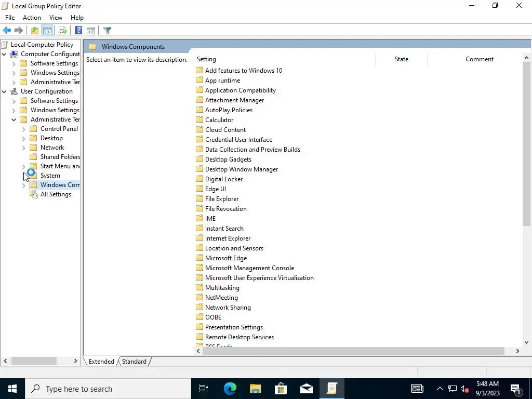The width and height of the screenshot is (532, 399).
Task: Open the Help menu
Action: 77,18
